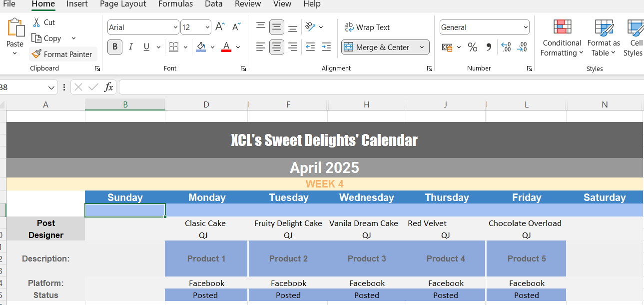Image resolution: width=644 pixels, height=305 pixels.
Task: Expand the General number format dropdown
Action: [x=525, y=27]
